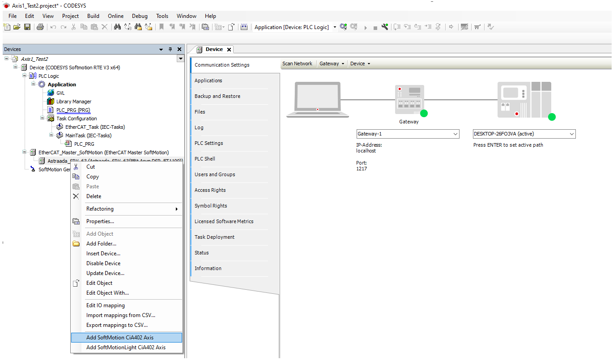Pin the Devices panel with pushpin icon
Image resolution: width=613 pixels, height=364 pixels.
[170, 49]
